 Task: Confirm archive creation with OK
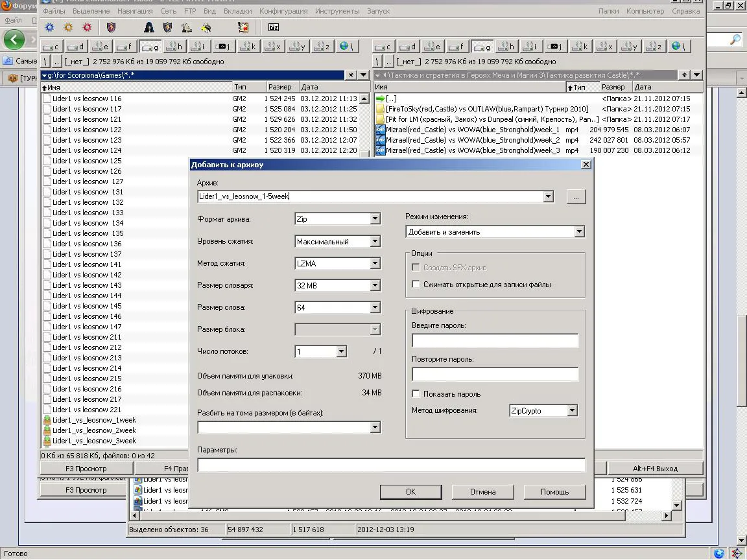pos(410,492)
